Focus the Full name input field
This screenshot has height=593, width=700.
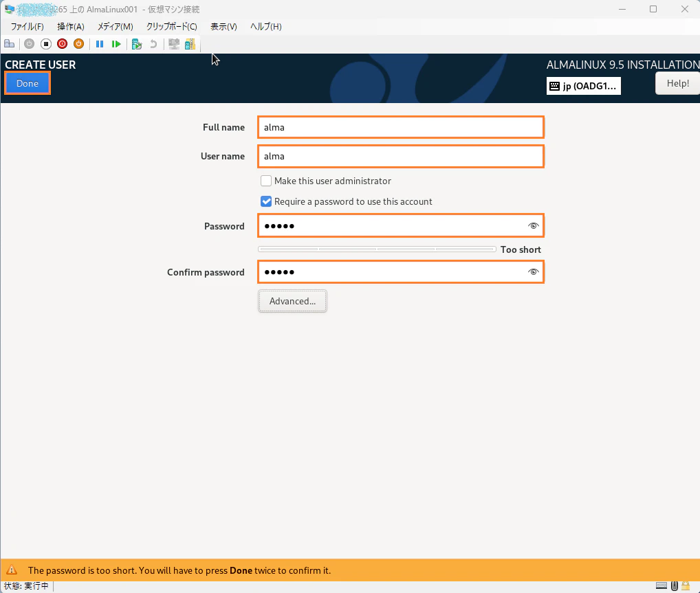coord(400,127)
